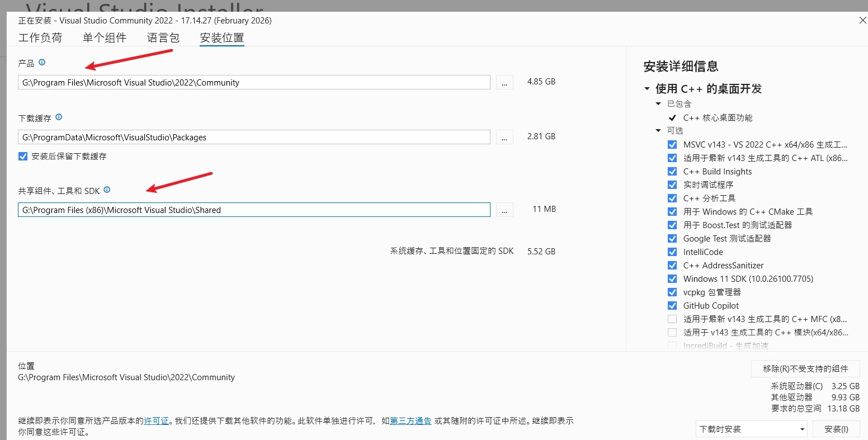Click 系统缓存、工具和位置固定的 SDK text
This screenshot has width=868, height=440.
click(451, 252)
